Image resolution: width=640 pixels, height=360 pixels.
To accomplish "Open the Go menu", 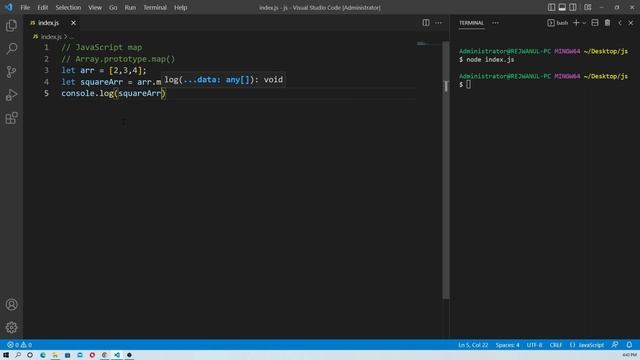I will point(113,7).
